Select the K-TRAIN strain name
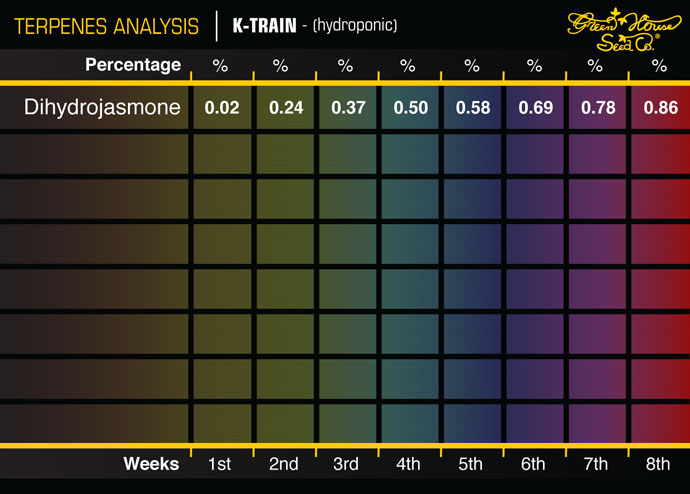The width and height of the screenshot is (690, 494). pos(264,25)
